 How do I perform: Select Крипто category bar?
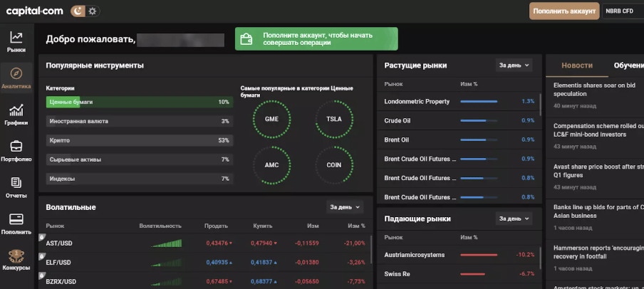pos(140,140)
